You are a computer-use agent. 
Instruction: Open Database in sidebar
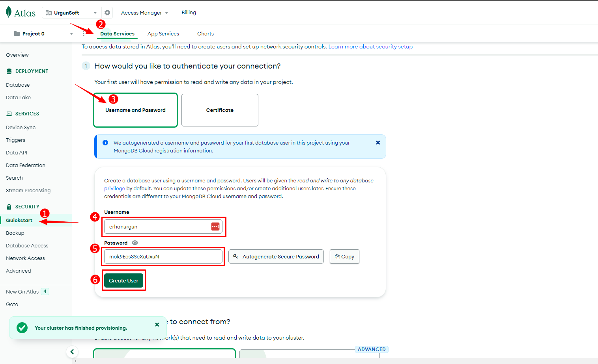click(x=18, y=85)
